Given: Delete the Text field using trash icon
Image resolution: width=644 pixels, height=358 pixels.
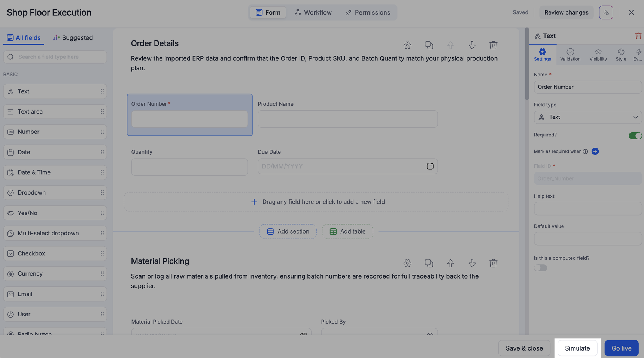Looking at the screenshot, I should coord(638,36).
